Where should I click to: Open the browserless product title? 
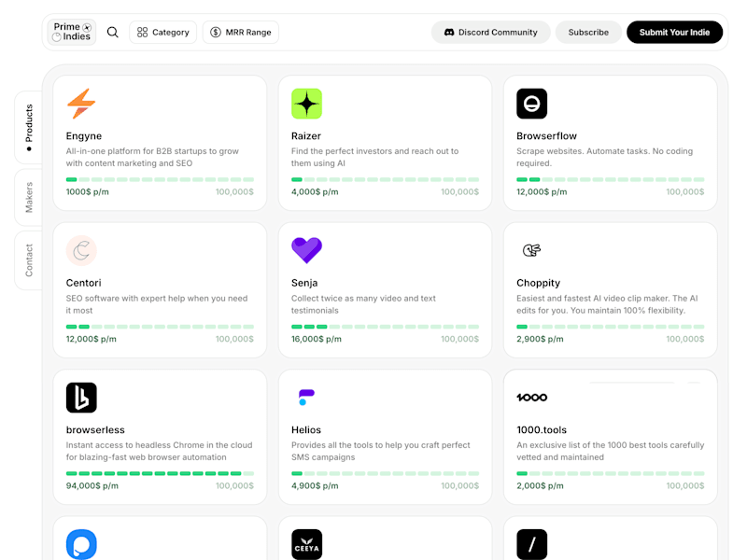coord(95,430)
